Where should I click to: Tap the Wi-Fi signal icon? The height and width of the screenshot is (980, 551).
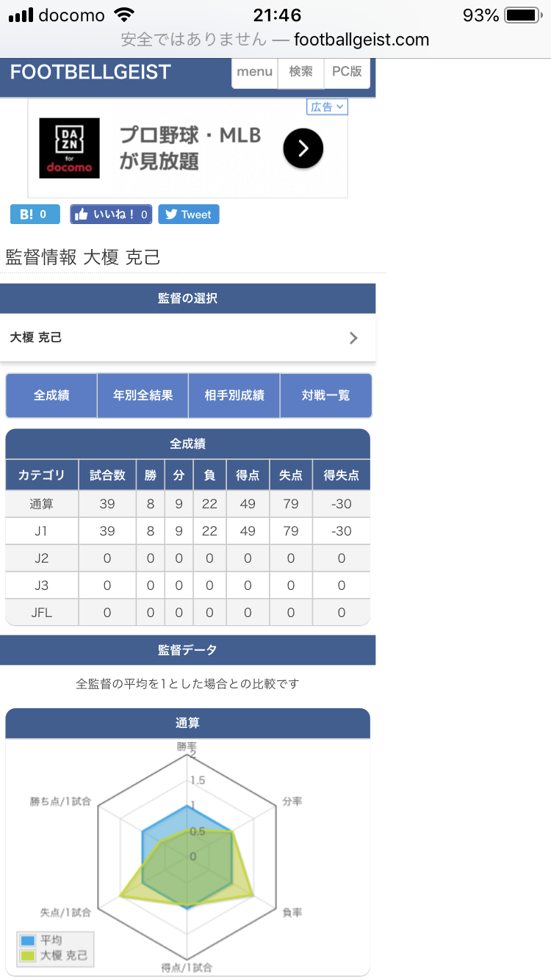pos(126,15)
